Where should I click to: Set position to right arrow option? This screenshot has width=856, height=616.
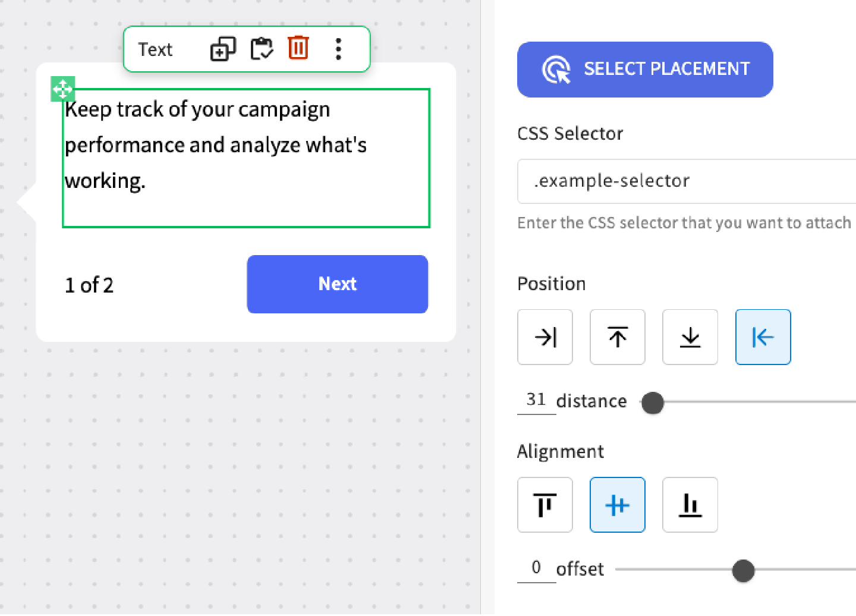[545, 337]
